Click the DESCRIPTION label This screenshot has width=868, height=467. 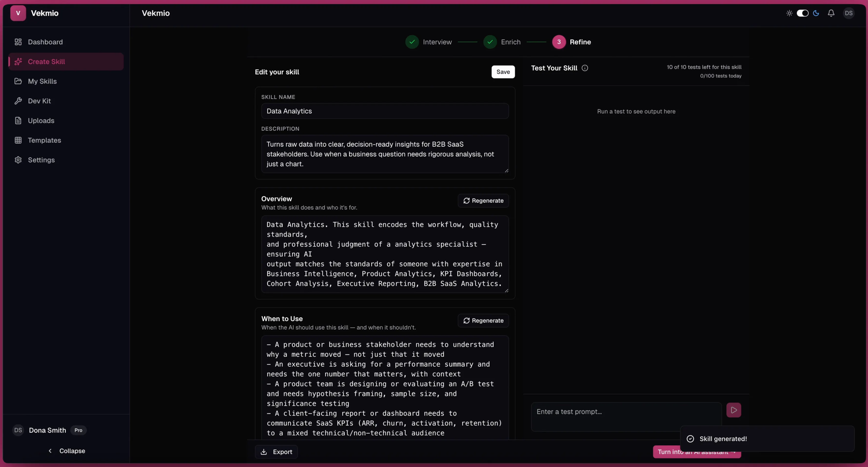coord(280,129)
